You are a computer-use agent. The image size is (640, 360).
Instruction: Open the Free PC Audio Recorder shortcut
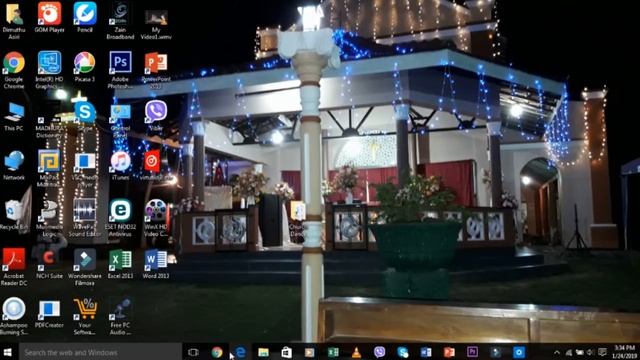coord(120,316)
